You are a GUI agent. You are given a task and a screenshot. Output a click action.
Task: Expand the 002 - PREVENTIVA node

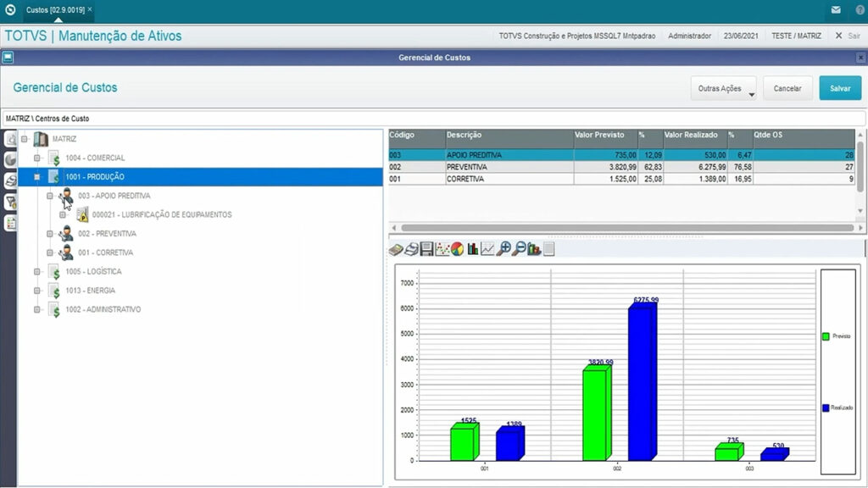tap(50, 234)
